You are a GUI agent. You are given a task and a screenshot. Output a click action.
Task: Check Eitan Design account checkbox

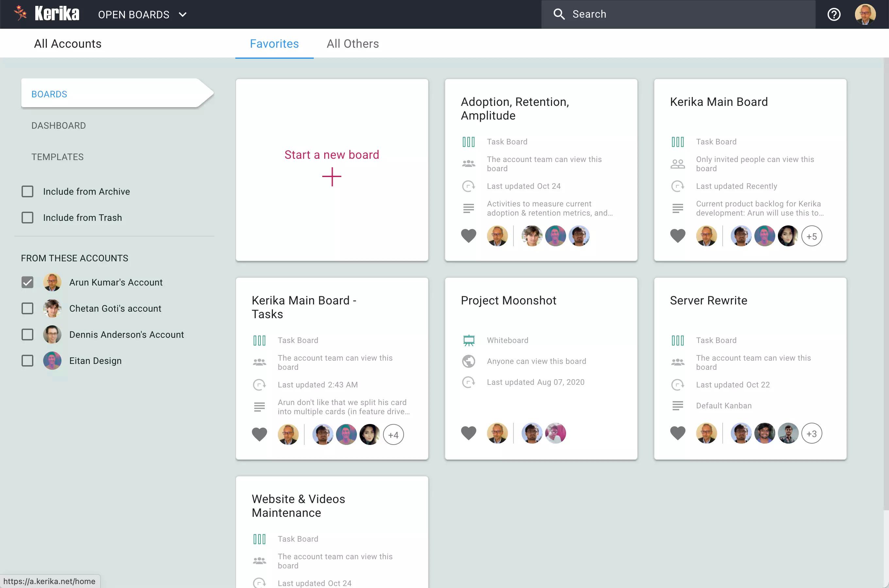coord(27,361)
